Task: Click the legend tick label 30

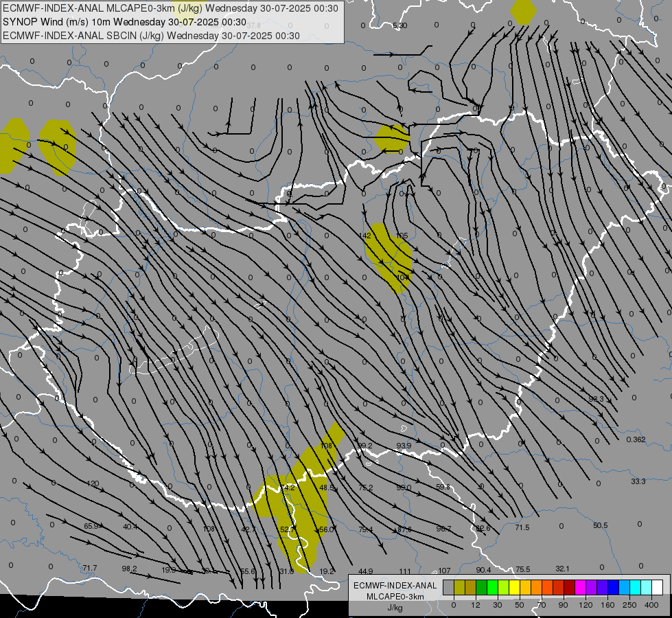Action: click(498, 605)
